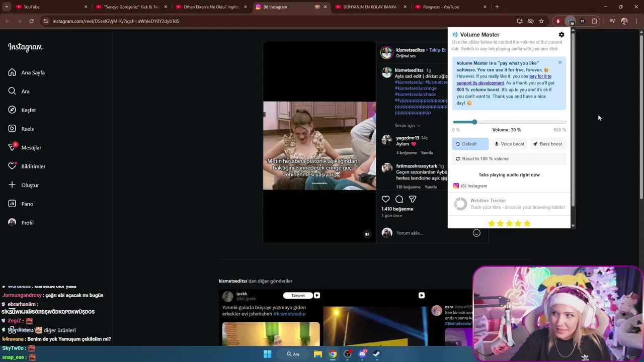
Task: Open Profil page
Action: point(21,223)
